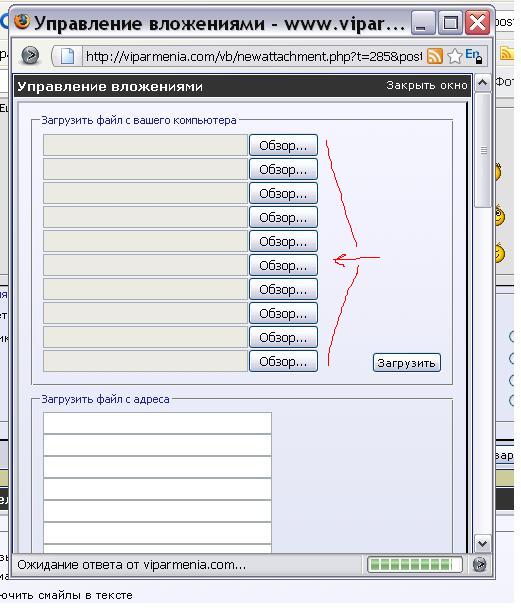The height and width of the screenshot is (609, 521).
Task: Click the sixth Обзор... button beside the red arrow
Action: tap(283, 265)
